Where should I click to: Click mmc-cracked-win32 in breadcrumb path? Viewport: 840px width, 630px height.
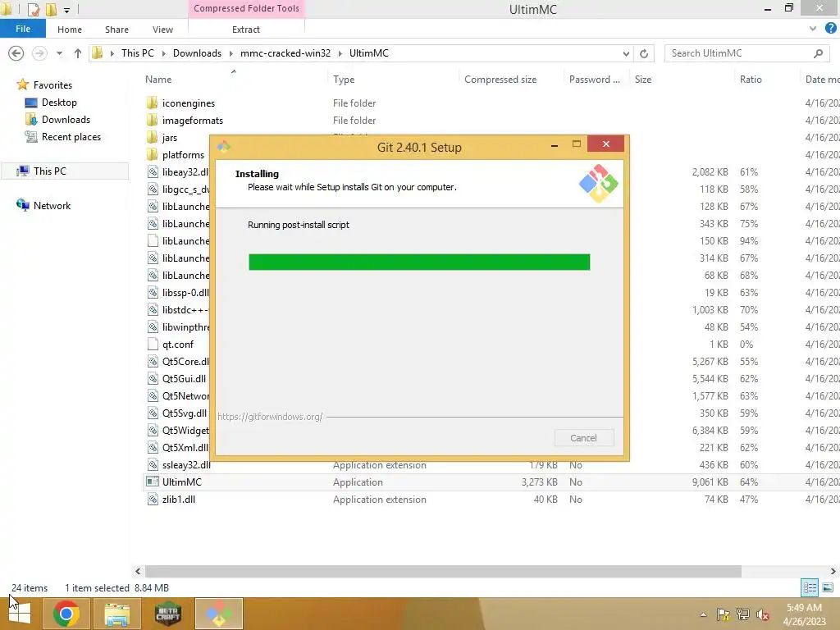coord(285,53)
